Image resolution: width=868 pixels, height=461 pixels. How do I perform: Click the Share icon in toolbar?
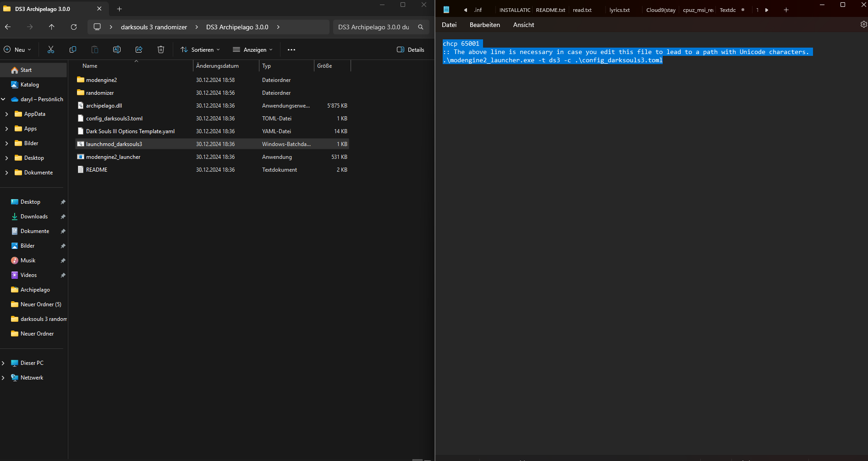point(139,49)
